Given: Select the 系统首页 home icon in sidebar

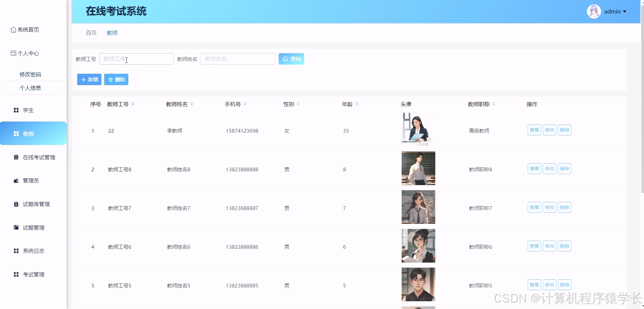Looking at the screenshot, I should point(13,30).
